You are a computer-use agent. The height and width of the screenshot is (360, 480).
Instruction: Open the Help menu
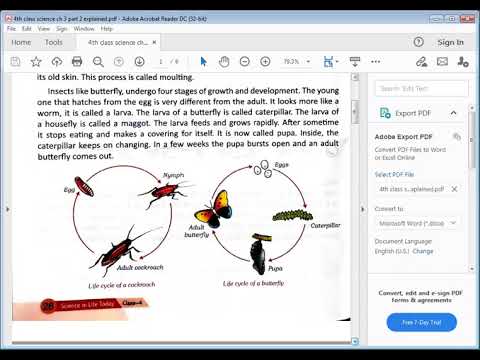coord(107,29)
